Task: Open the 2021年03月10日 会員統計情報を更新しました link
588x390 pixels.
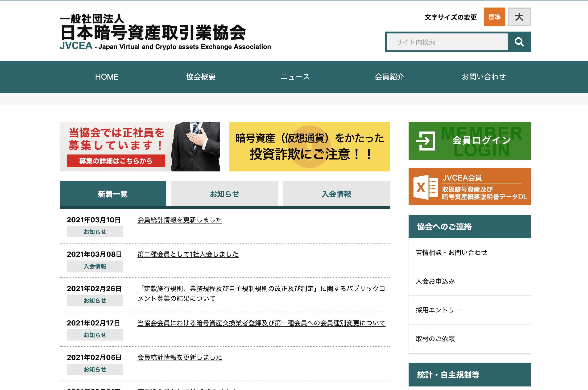Action: [180, 220]
